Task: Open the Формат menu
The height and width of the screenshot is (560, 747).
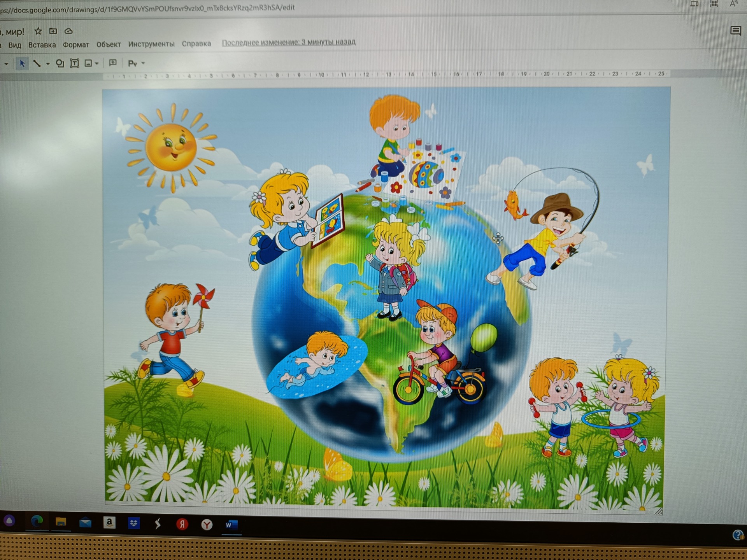Action: pos(76,45)
